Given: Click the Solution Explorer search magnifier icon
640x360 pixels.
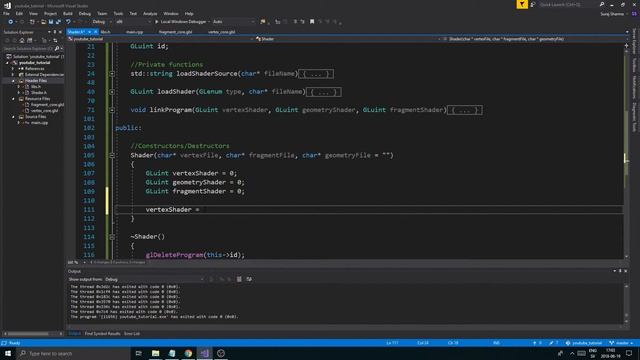Looking at the screenshot, I should tap(57, 49).
